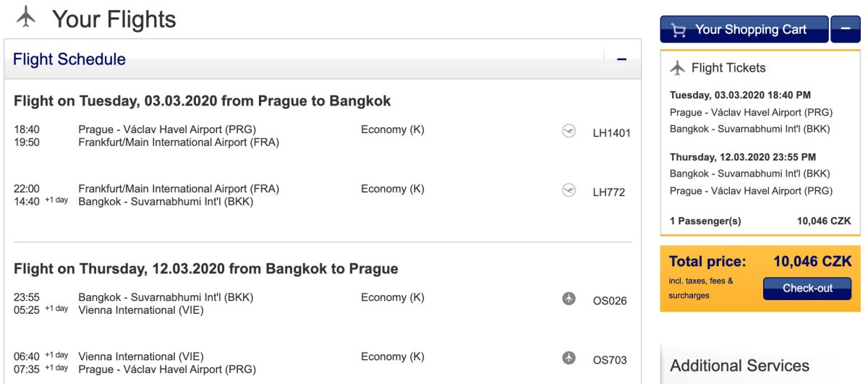Viewport: 868px width, 384px height.
Task: Click the airplane icon beside Flight Tickets
Action: [x=677, y=68]
